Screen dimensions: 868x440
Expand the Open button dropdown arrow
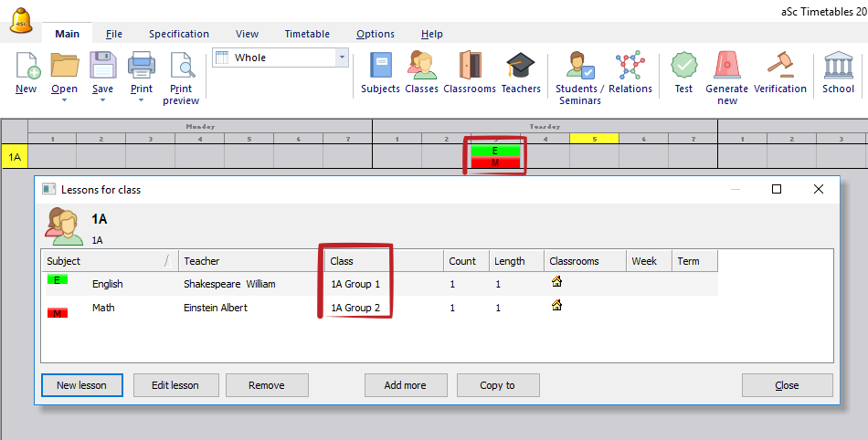click(x=64, y=100)
